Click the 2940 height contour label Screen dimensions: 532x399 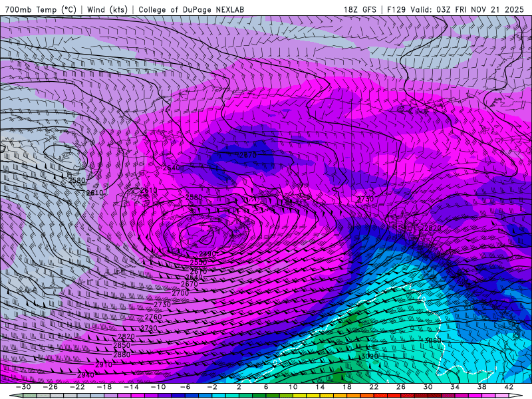click(x=86, y=375)
